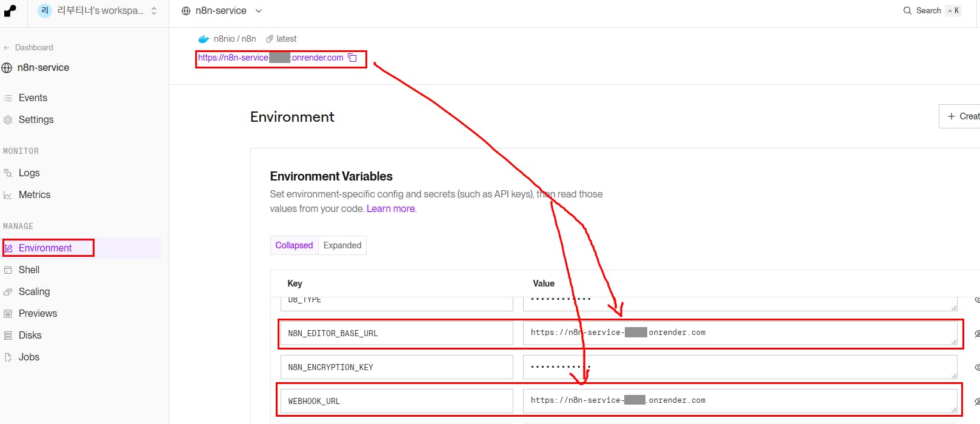Click the Disks icon

click(8, 335)
